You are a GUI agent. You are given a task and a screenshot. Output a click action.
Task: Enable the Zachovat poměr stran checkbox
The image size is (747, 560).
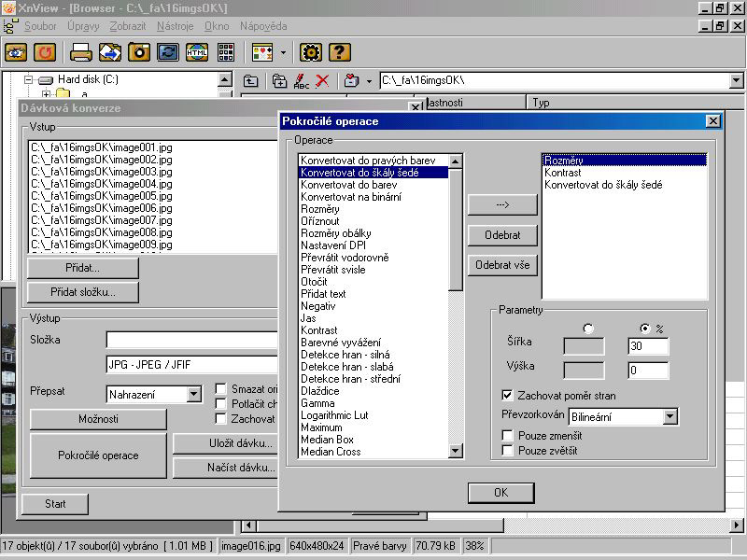pos(508,395)
